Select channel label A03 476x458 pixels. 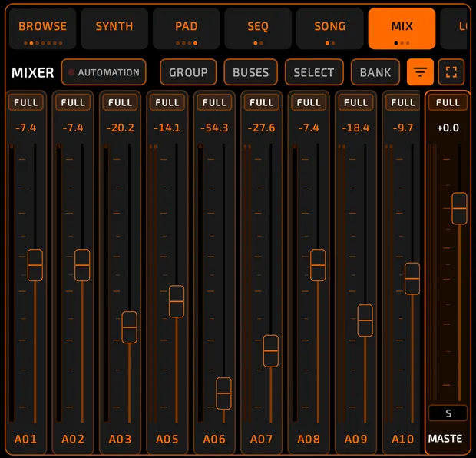click(x=121, y=439)
